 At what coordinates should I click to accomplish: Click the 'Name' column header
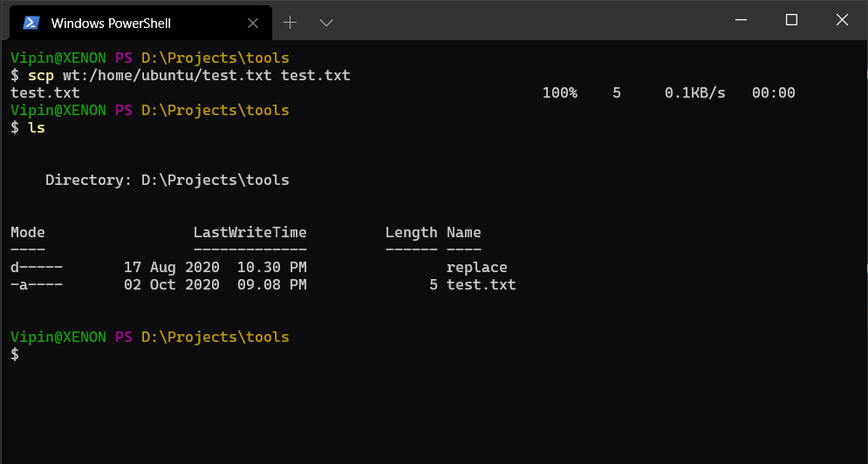tap(464, 232)
